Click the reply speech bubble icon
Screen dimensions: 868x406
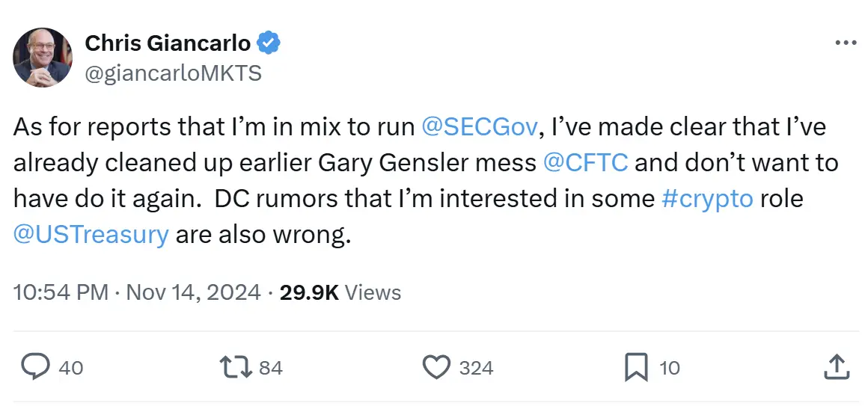pos(34,367)
